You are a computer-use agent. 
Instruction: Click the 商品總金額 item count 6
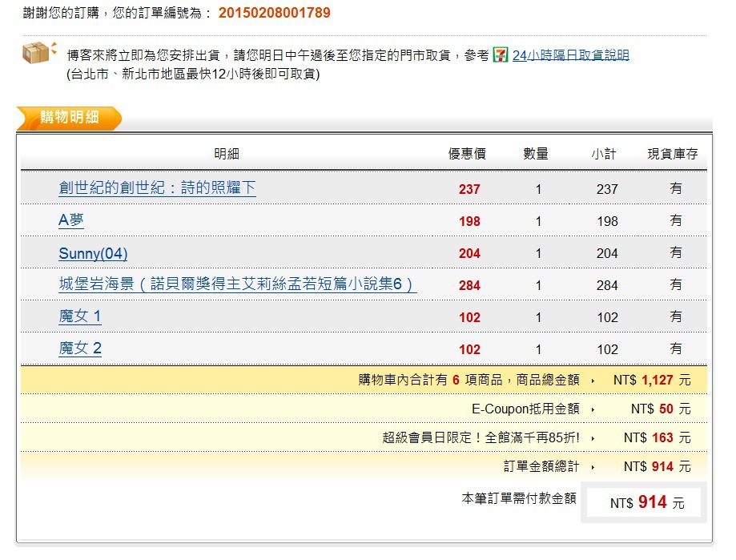[456, 380]
